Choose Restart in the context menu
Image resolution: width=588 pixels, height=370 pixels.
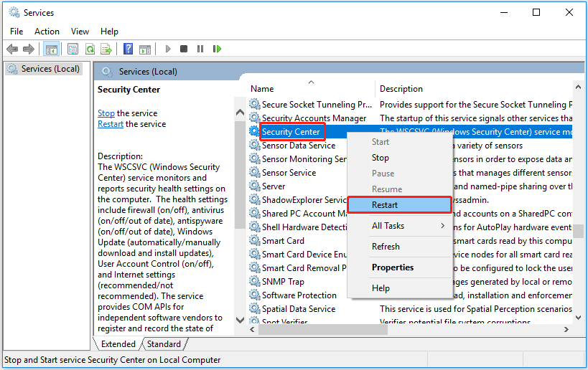pyautogui.click(x=400, y=205)
